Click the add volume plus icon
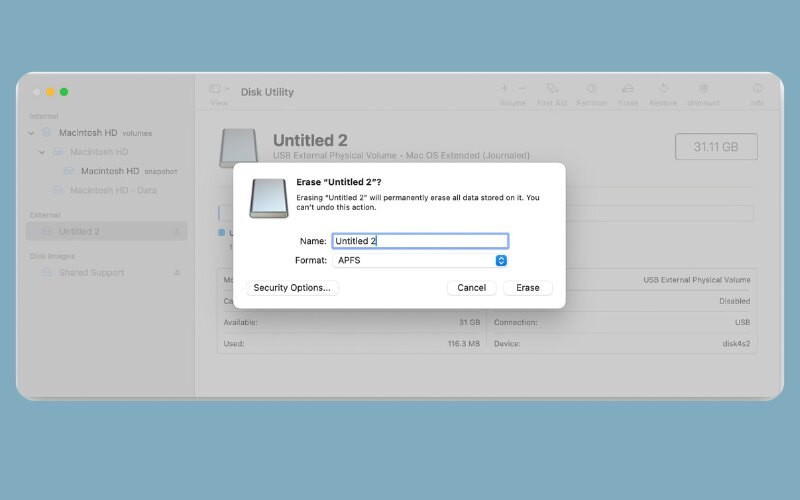This screenshot has width=800, height=500. coord(505,89)
